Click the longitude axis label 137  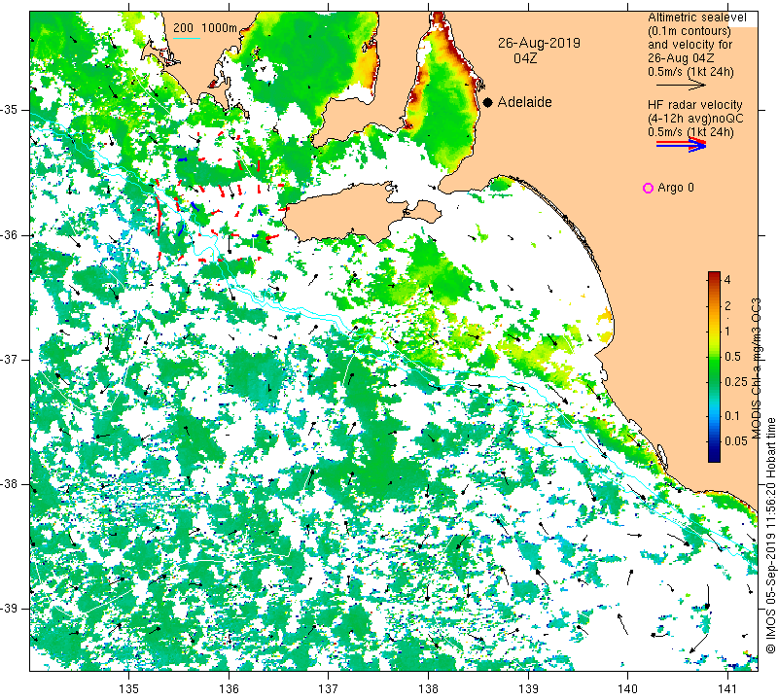(x=329, y=689)
